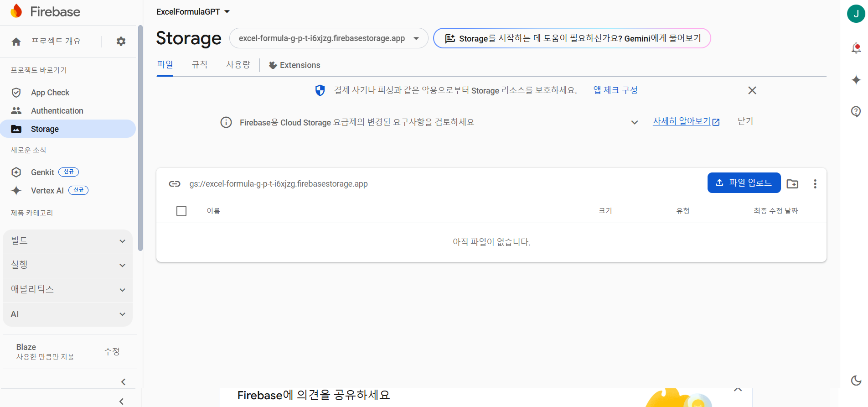Click the App Check shield icon

pos(16,93)
